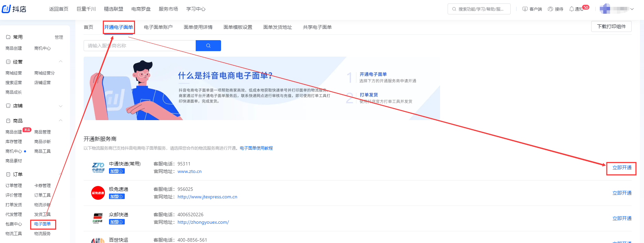Viewport: 644px width, 243px height.
Task: Click the 中通快递 ZTO logo
Action: coord(98,167)
